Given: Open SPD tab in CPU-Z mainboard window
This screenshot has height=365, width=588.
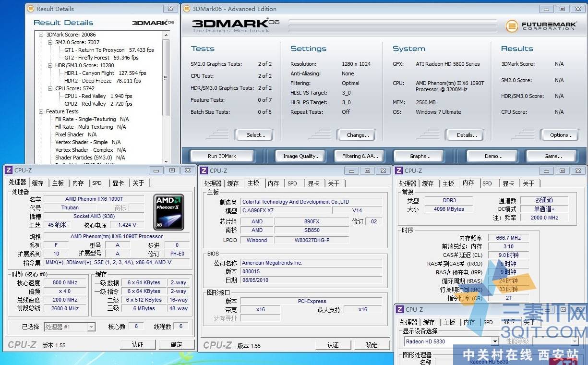Looking at the screenshot, I should (292, 183).
